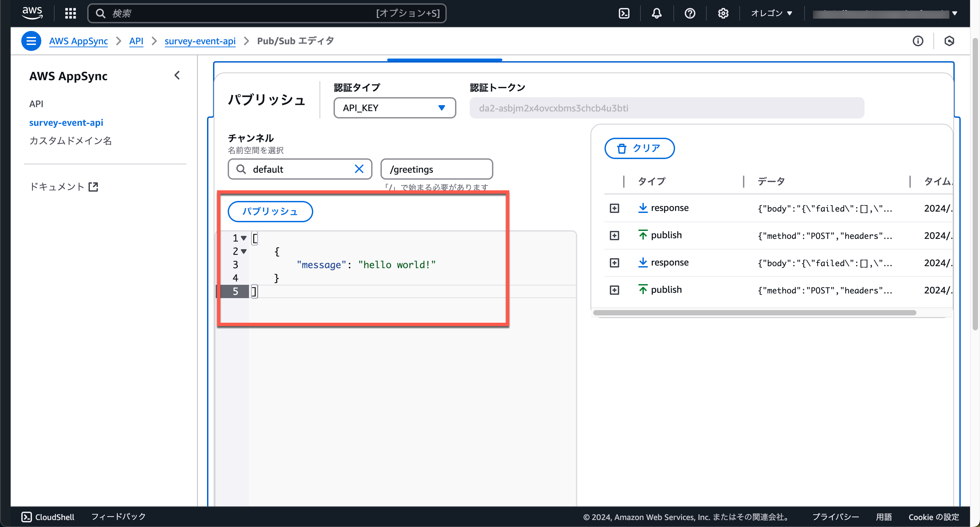This screenshot has height=527, width=980.
Task: Clear the default namespace with X icon
Action: pyautogui.click(x=359, y=169)
